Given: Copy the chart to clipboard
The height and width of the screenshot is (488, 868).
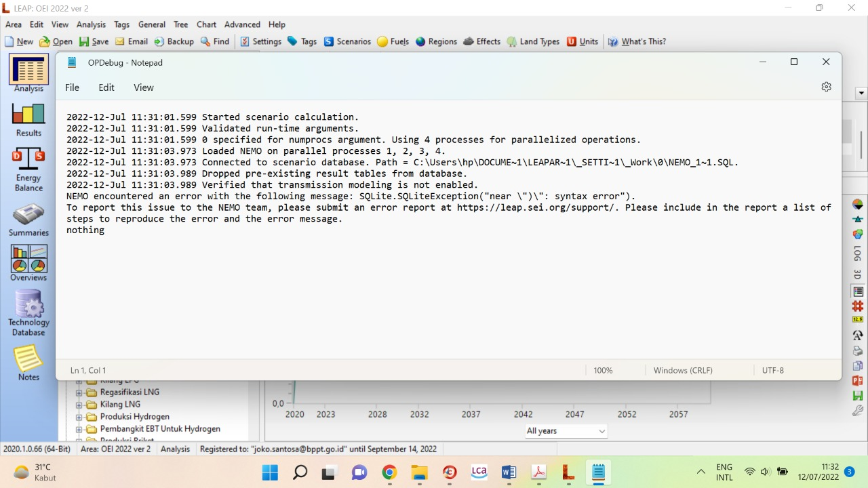Looking at the screenshot, I should tap(858, 366).
